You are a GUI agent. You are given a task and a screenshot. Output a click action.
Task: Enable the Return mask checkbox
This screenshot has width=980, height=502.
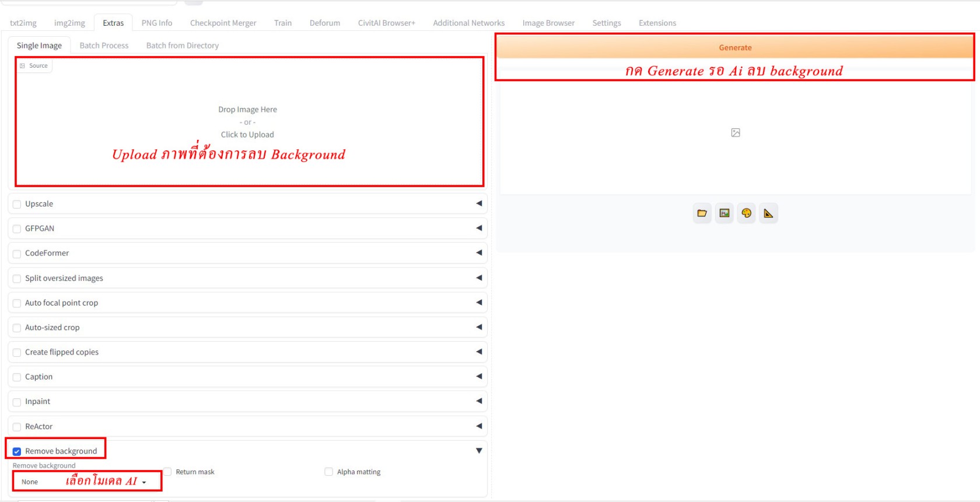point(167,472)
